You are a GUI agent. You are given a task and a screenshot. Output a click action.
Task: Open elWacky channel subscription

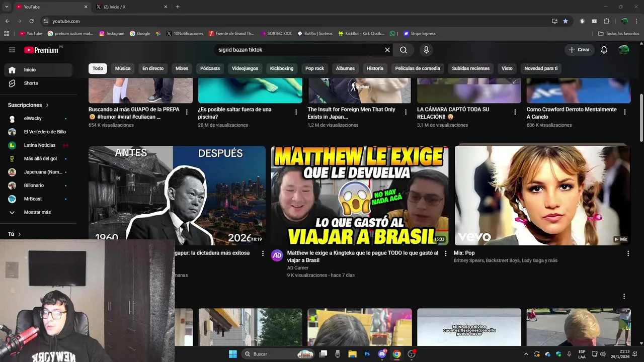[x=38, y=119]
